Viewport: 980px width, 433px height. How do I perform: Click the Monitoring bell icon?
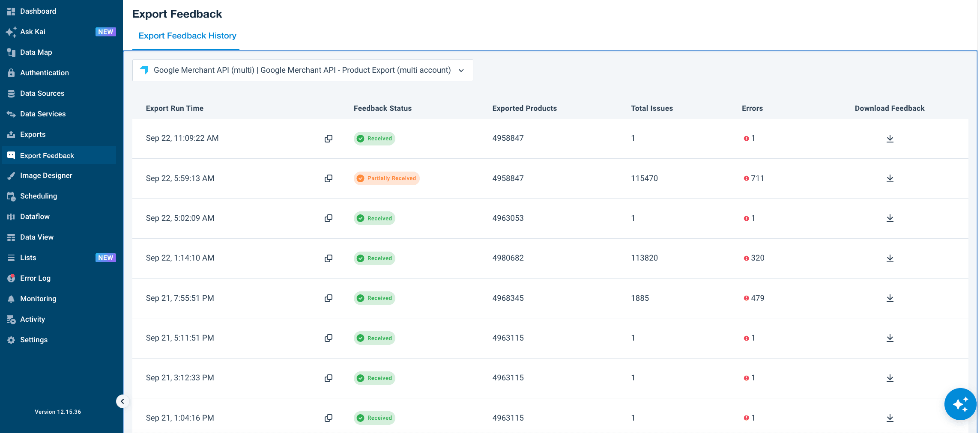point(11,299)
